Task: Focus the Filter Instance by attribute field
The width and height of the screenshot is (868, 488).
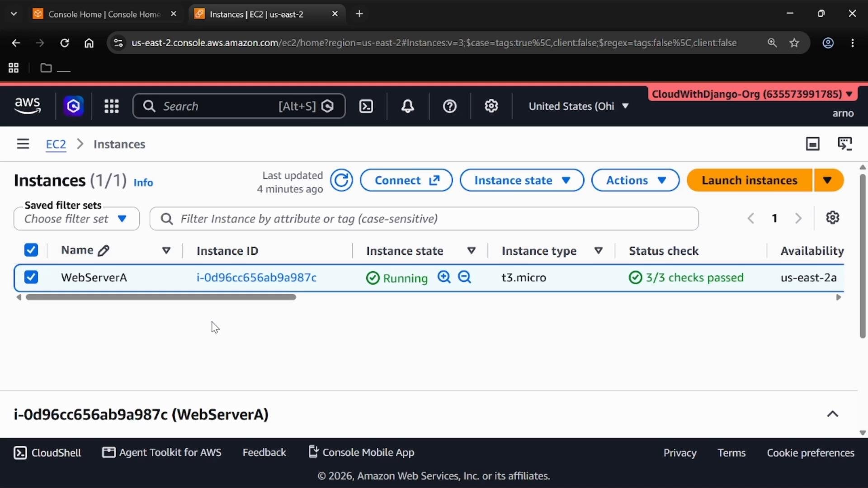Action: pyautogui.click(x=424, y=219)
